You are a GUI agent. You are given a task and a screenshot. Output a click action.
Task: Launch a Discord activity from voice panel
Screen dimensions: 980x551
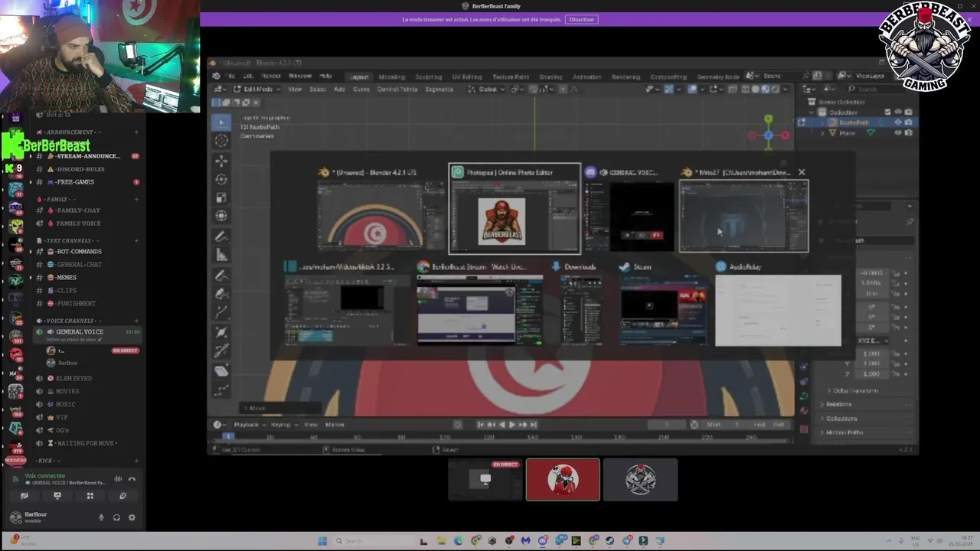click(x=90, y=496)
